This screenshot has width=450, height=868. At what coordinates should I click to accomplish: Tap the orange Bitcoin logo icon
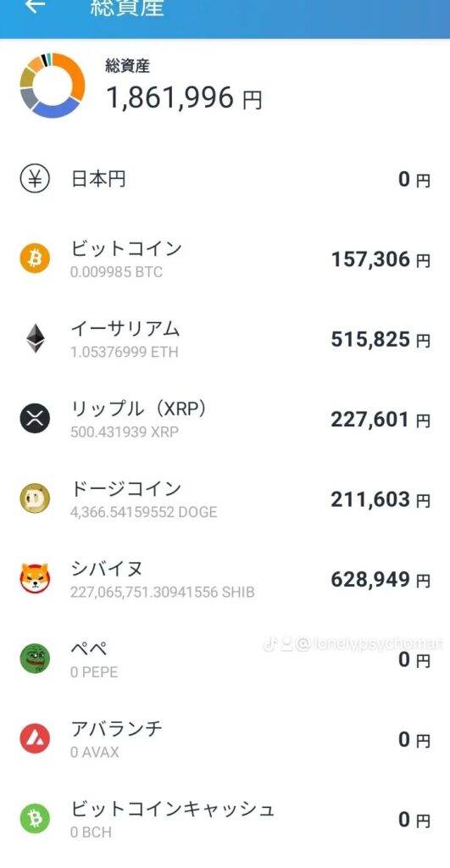35,259
